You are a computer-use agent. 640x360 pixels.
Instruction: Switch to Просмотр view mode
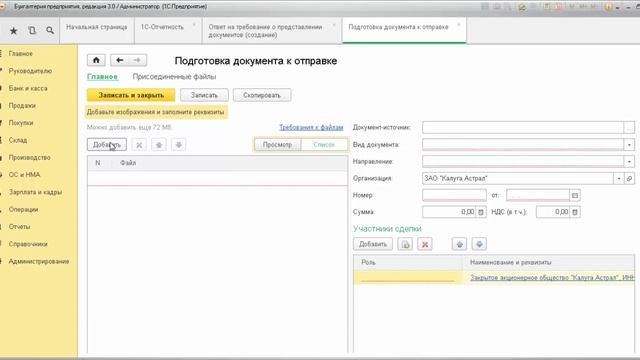pyautogui.click(x=277, y=145)
